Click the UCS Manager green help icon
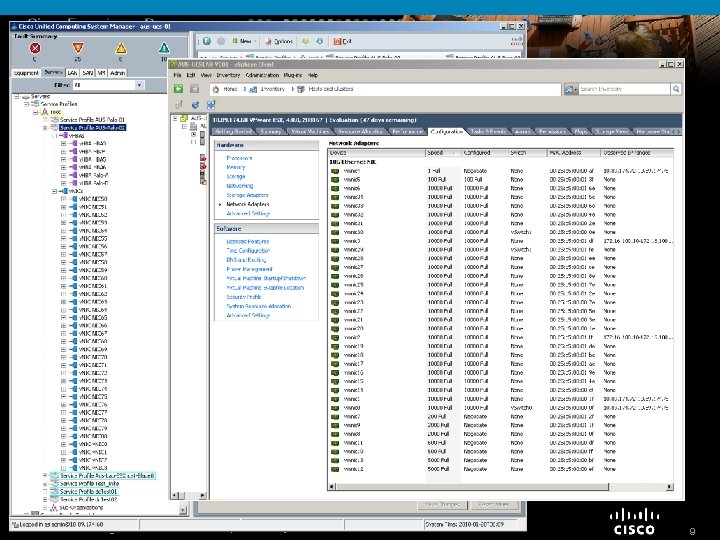Screen dimensions: 720x540 305,41
